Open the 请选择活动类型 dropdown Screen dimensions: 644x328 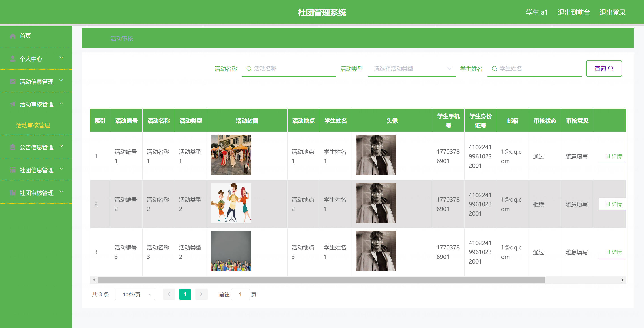(x=412, y=68)
